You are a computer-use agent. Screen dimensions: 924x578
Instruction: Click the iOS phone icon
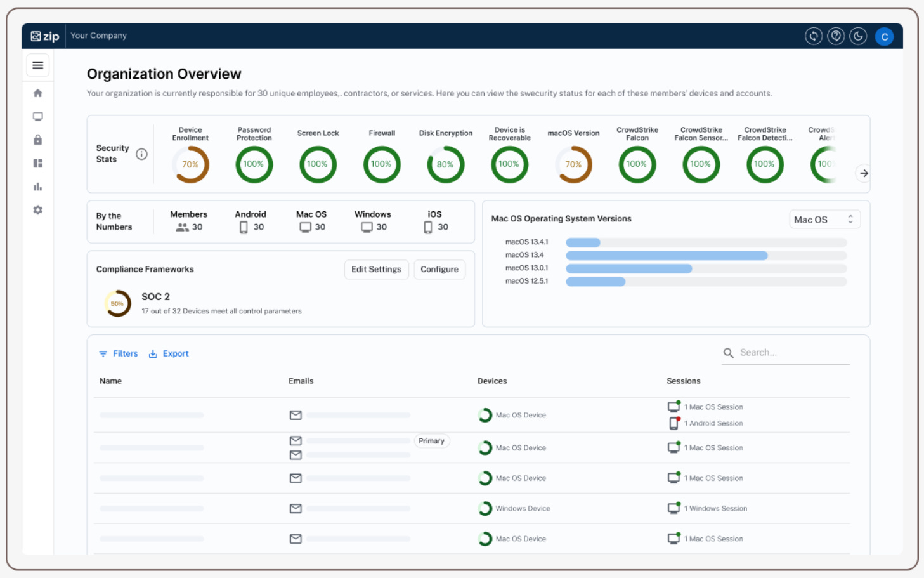click(428, 227)
